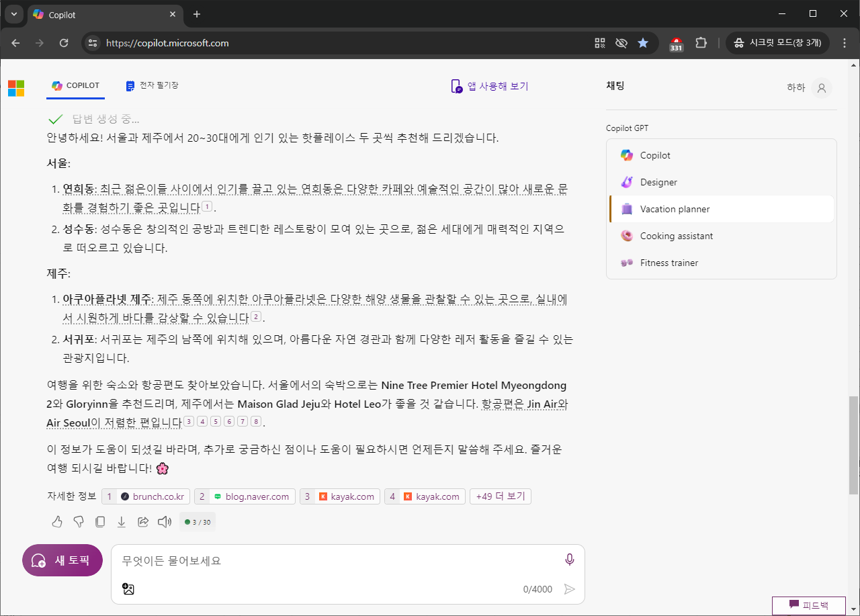Viewport: 860px width, 616px height.
Task: Open source 4 kayak.com link
Action: tap(425, 496)
